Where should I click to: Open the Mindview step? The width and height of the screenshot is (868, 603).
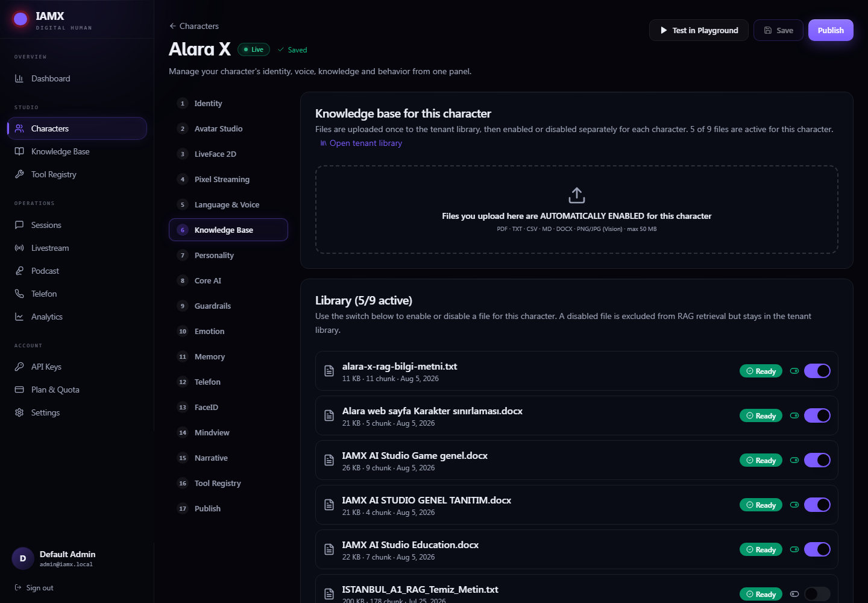click(x=228, y=432)
